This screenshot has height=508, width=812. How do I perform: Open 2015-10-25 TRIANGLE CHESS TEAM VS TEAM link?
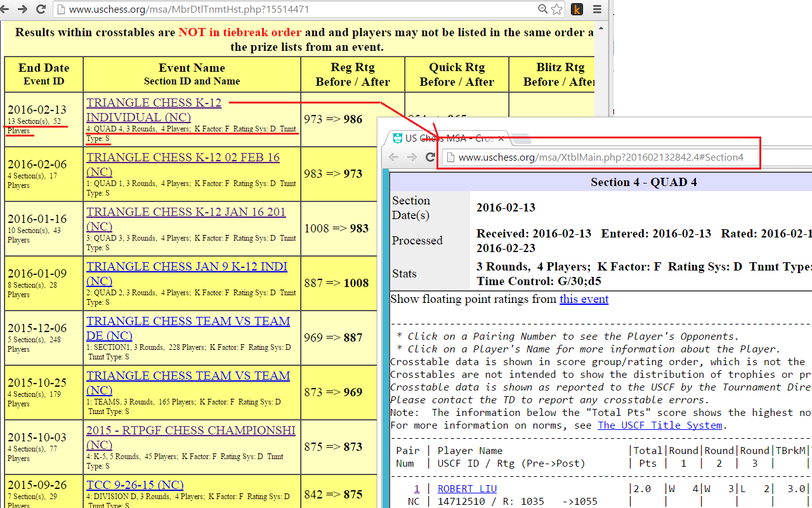tap(188, 383)
